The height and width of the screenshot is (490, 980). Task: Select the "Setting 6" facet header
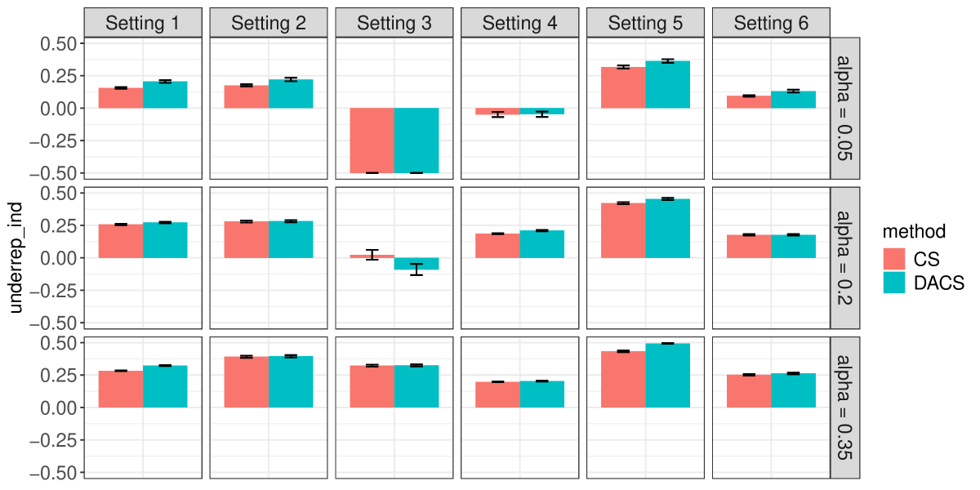coord(771,23)
